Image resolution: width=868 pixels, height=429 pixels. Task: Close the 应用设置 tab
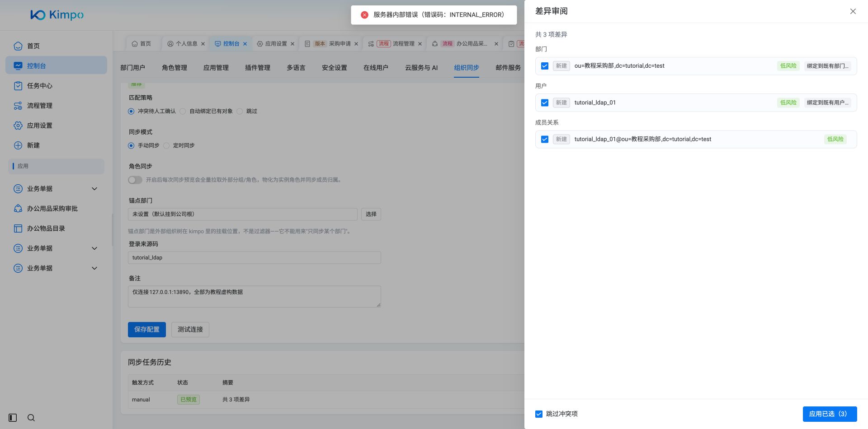pos(292,44)
